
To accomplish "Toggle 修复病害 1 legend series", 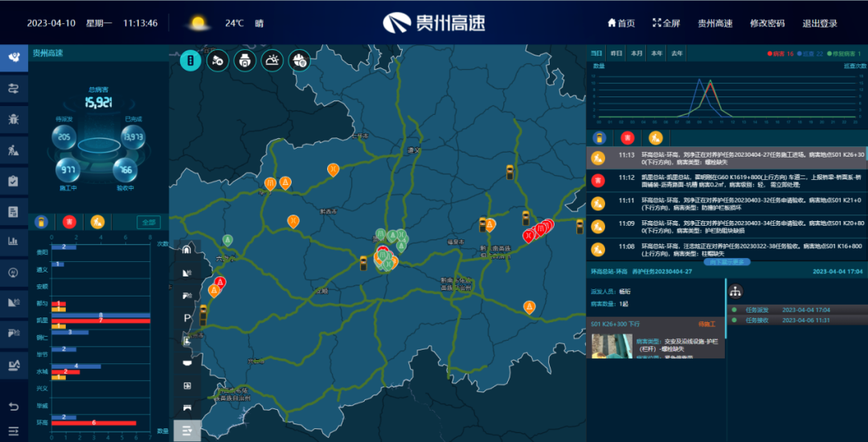I will pos(845,54).
